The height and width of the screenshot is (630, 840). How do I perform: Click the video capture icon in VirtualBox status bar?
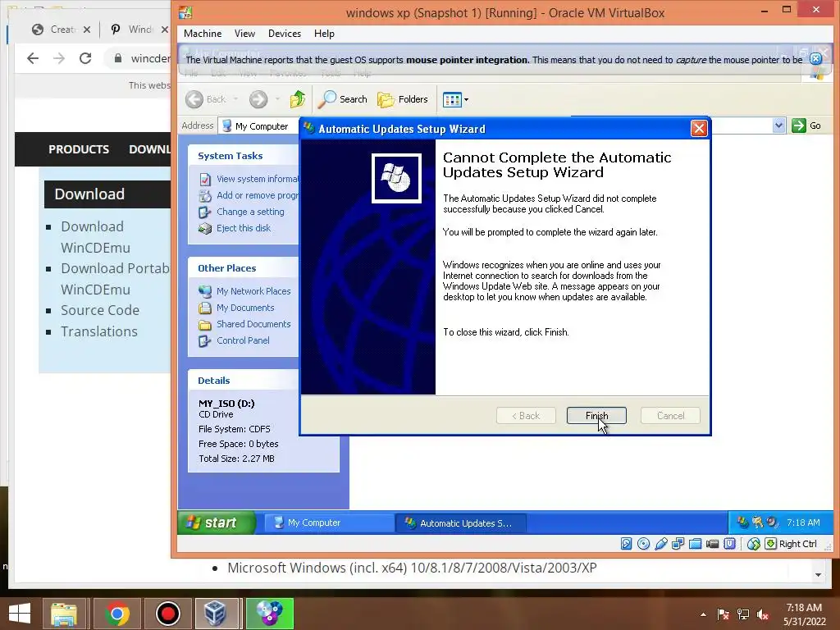(713, 544)
